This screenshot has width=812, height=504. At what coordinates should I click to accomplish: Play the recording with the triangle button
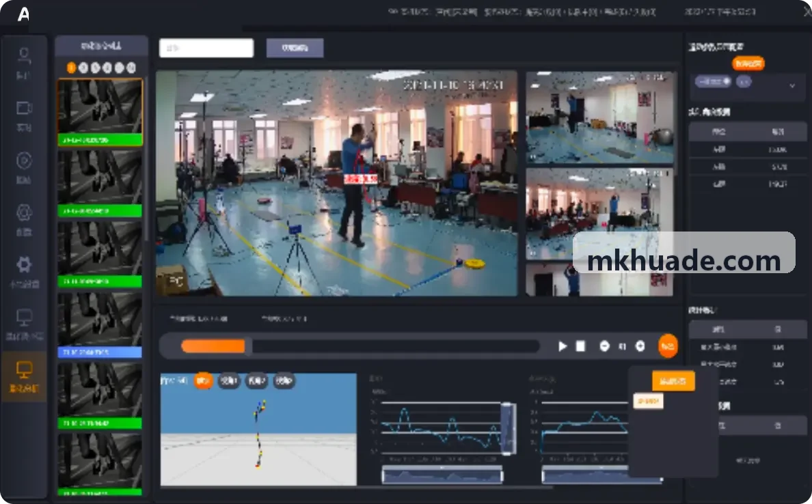pos(563,346)
